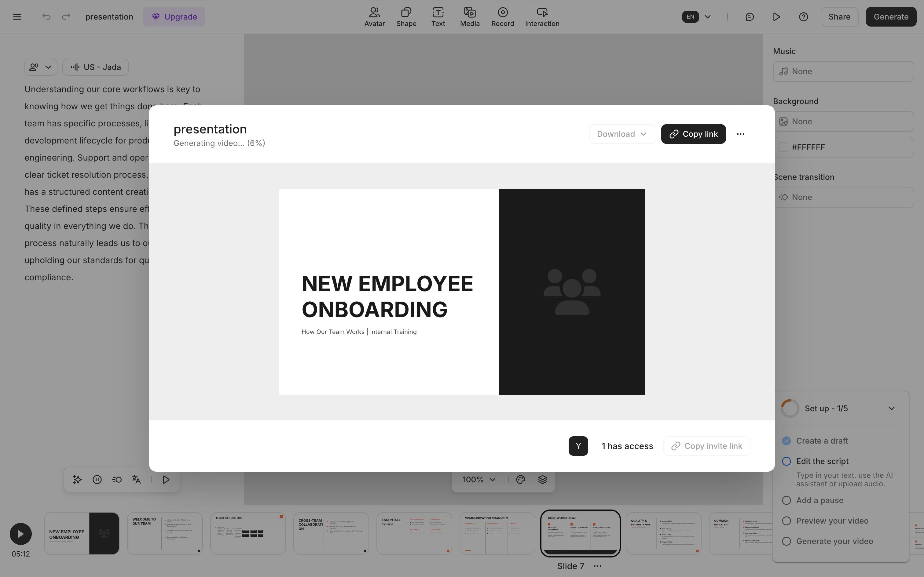Viewport: 924px width, 577px height.
Task: Expand the Download dropdown
Action: point(622,134)
